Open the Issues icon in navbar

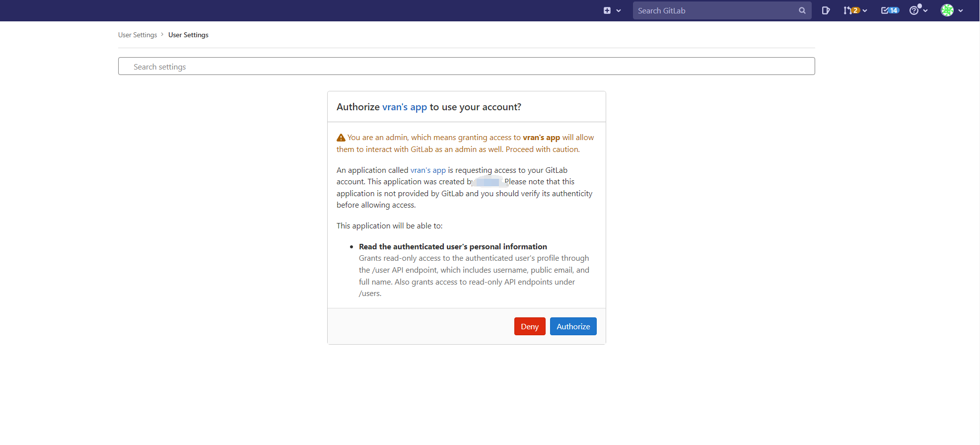pos(826,10)
